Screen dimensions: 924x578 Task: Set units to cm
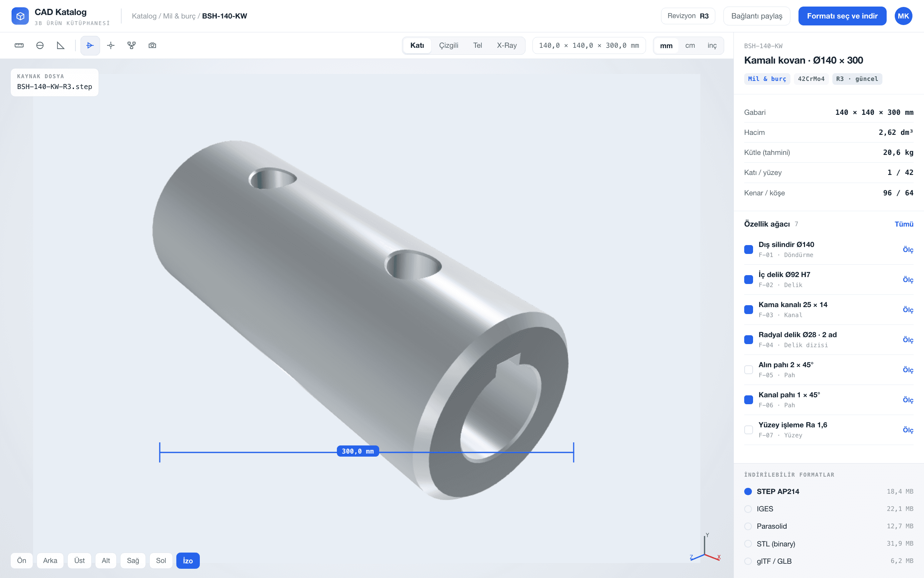(690, 45)
